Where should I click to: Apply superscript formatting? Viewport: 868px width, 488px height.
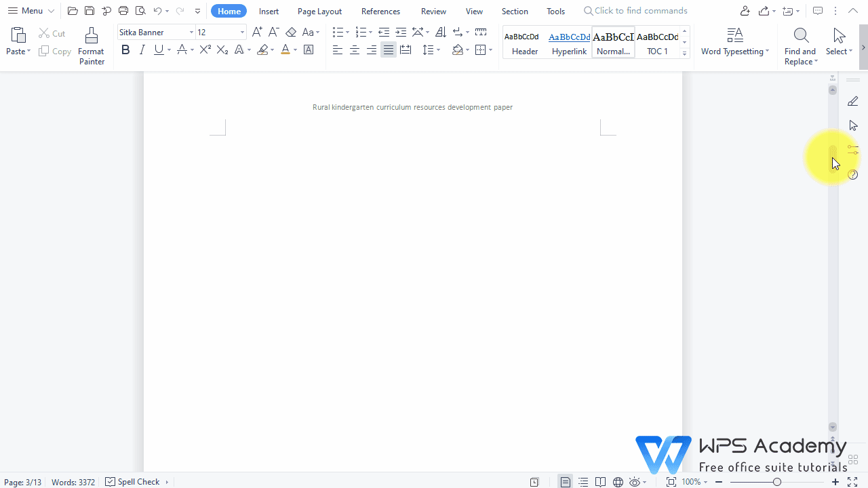click(x=205, y=49)
